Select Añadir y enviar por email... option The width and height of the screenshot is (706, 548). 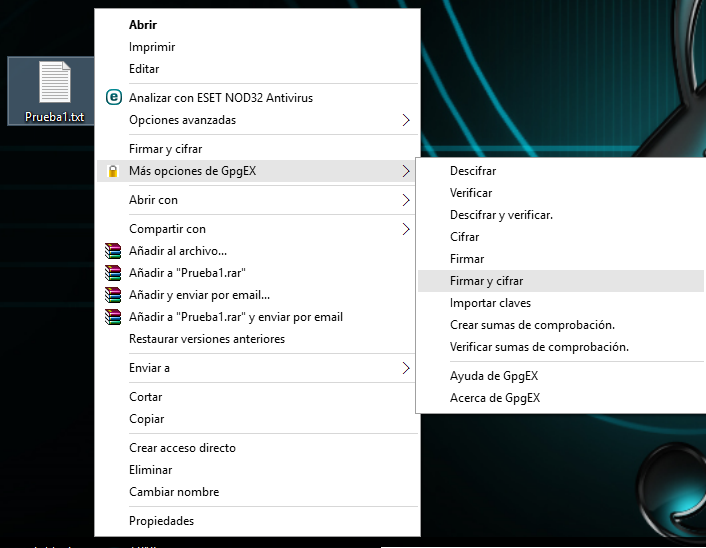point(258,295)
